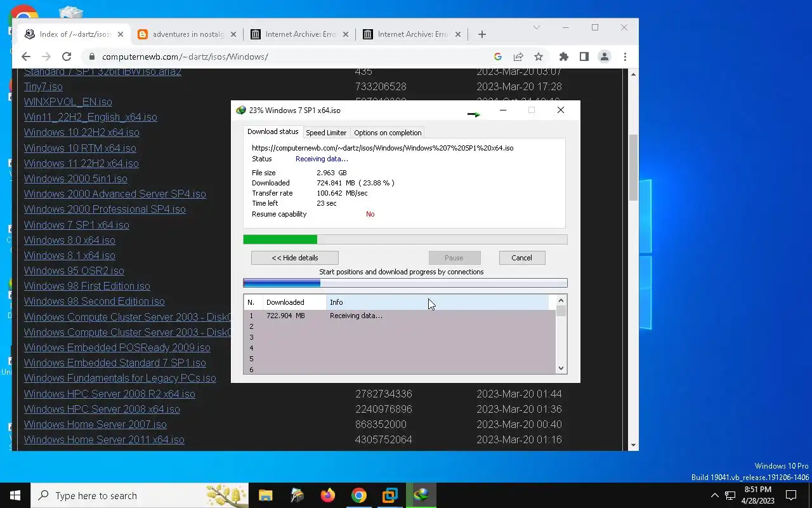
Task: Open Options on completion tab
Action: point(388,133)
